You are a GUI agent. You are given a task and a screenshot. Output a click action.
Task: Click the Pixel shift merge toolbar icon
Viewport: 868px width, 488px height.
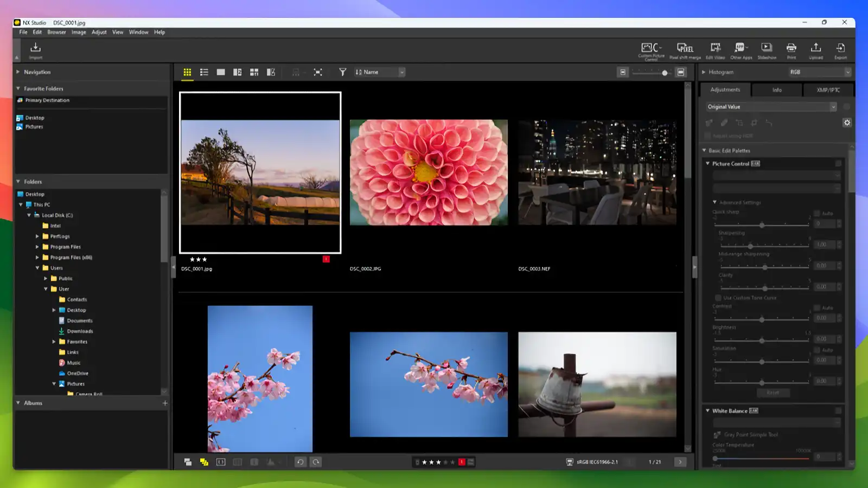coord(684,48)
